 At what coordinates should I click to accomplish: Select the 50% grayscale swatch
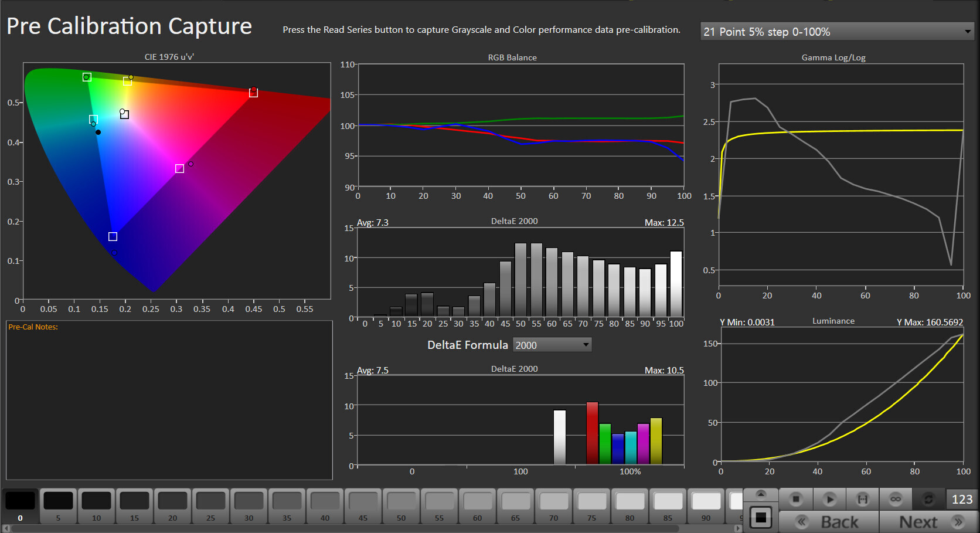tap(401, 505)
